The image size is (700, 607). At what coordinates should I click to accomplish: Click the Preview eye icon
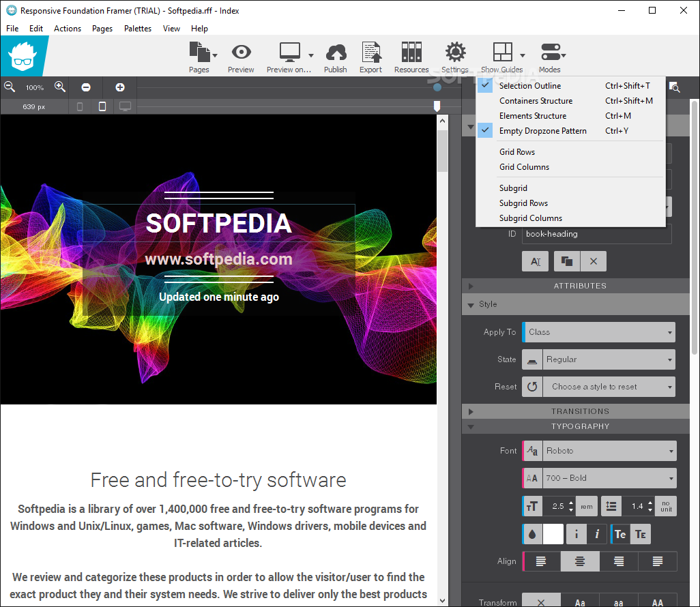(241, 53)
